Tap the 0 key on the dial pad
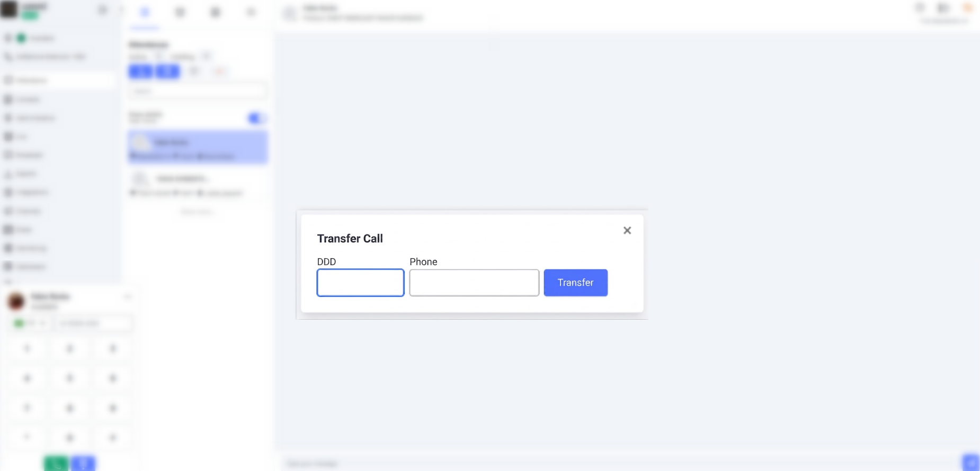The image size is (980, 471). pyautogui.click(x=70, y=437)
